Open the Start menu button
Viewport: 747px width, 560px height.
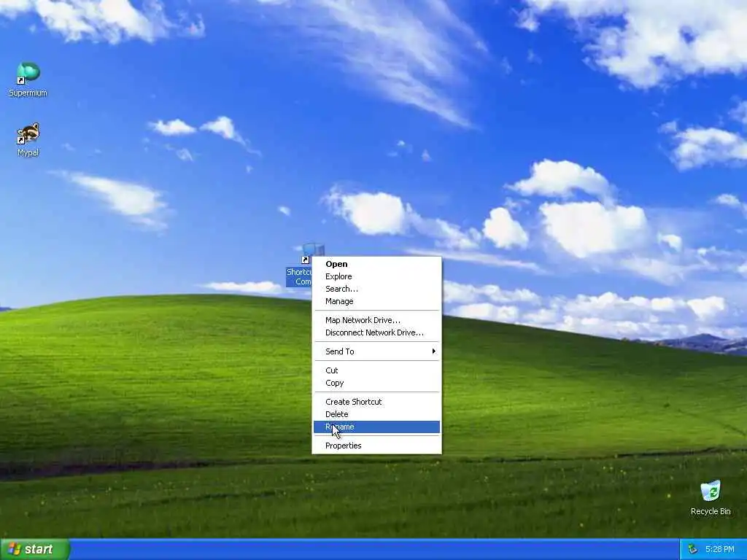(35, 549)
